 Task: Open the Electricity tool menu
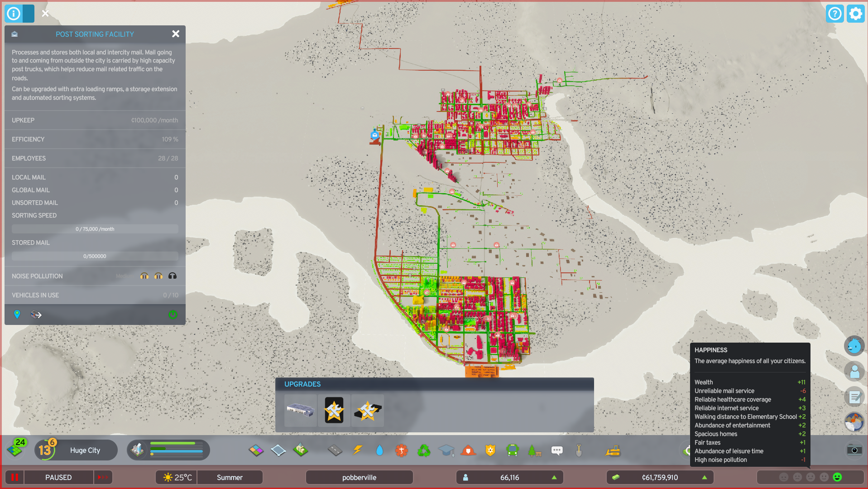pyautogui.click(x=358, y=450)
